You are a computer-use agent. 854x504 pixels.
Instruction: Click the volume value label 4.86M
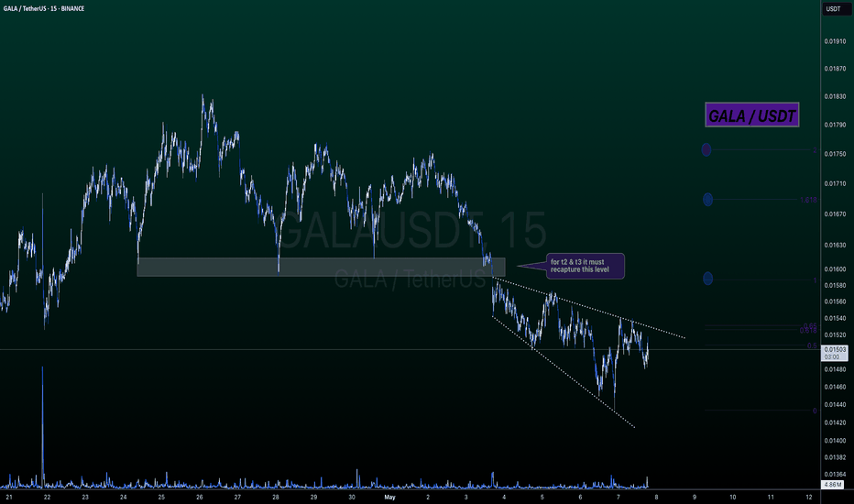(833, 485)
